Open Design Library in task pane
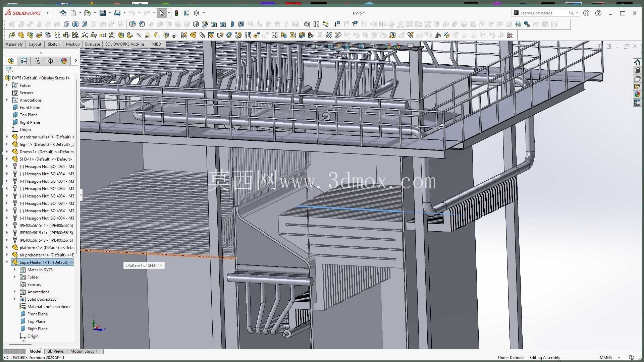Viewport: 644px width, 362px height. click(x=637, y=70)
